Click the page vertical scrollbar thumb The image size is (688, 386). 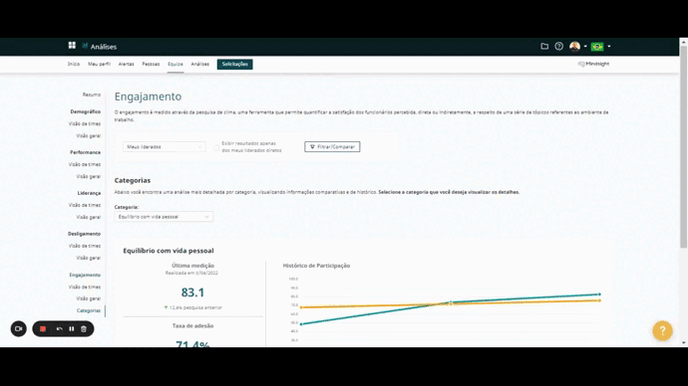tap(684, 146)
